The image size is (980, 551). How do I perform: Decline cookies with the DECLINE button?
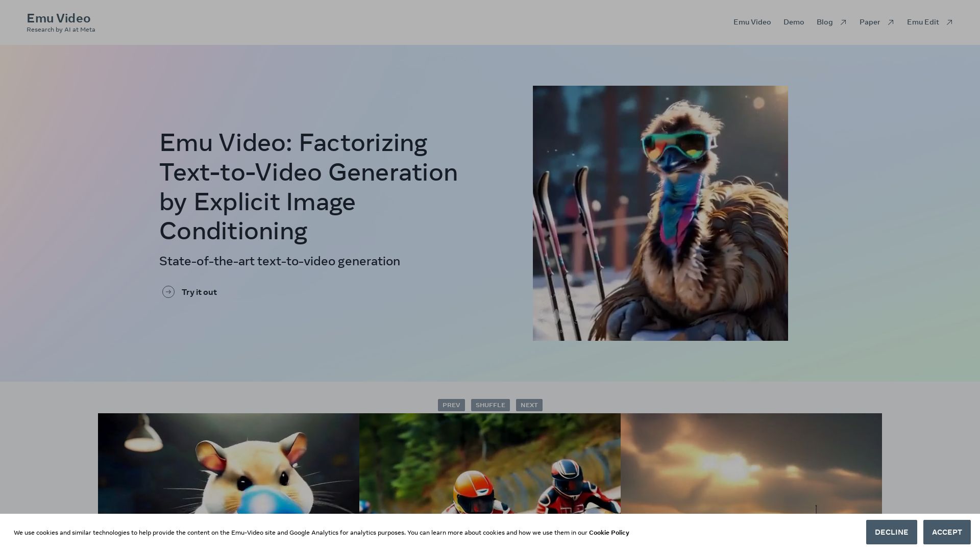point(891,532)
